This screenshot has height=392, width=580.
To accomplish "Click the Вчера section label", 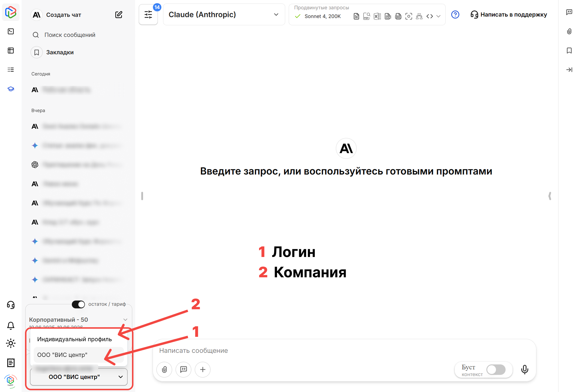I will (x=38, y=110).
